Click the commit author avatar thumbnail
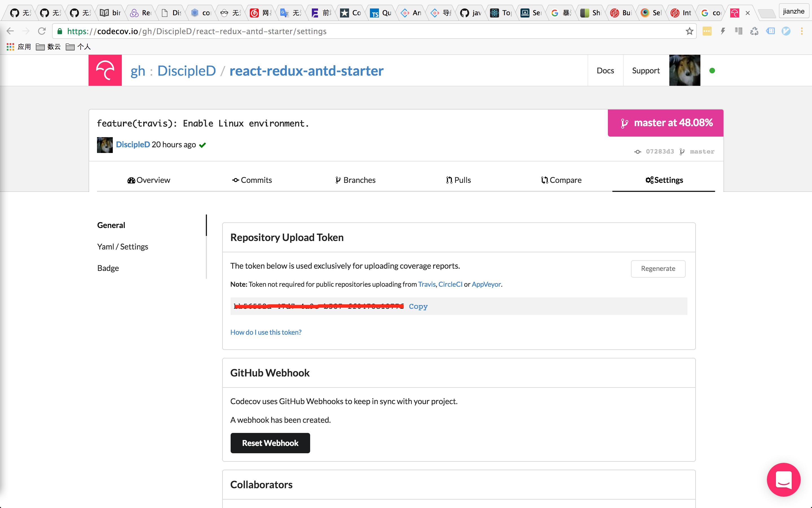Screen dimensions: 812x508 point(105,145)
